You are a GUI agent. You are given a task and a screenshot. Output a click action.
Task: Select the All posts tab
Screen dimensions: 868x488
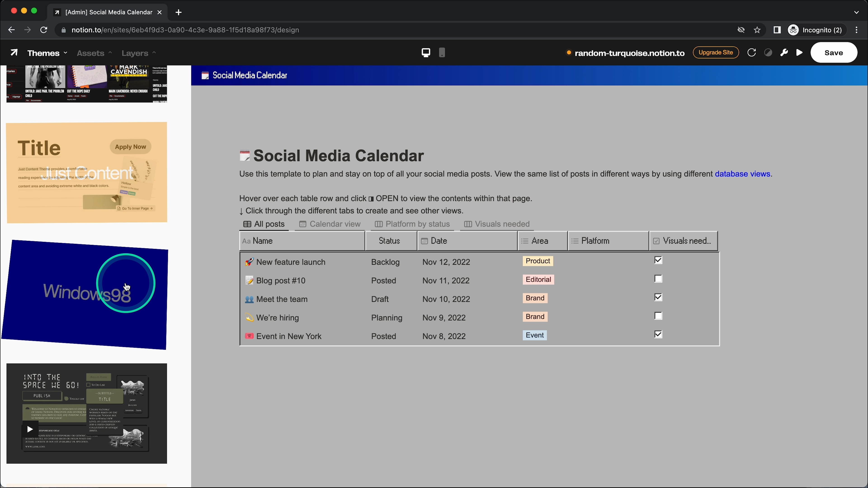264,224
